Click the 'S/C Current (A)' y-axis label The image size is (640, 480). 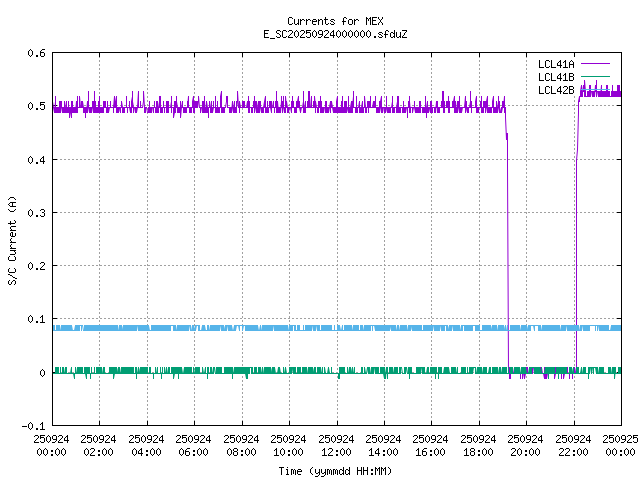coord(13,240)
